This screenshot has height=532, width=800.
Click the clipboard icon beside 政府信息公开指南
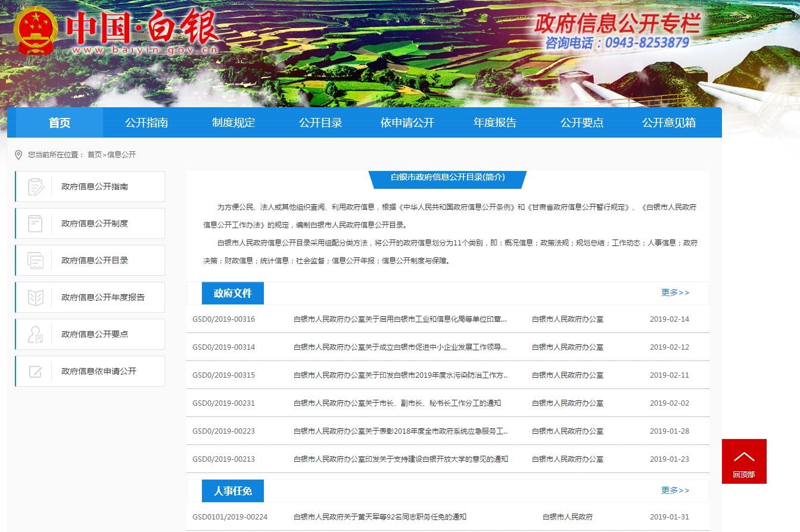[36, 186]
